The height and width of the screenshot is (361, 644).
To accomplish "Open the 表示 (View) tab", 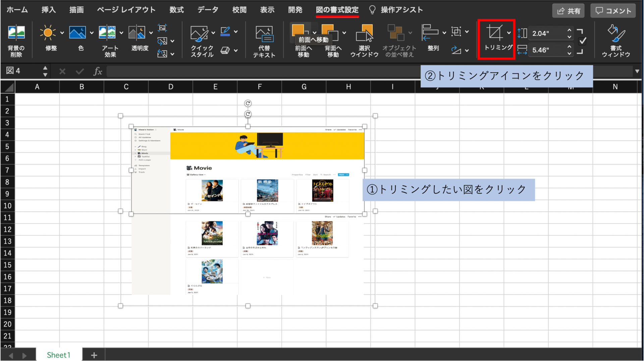I will tap(267, 10).
